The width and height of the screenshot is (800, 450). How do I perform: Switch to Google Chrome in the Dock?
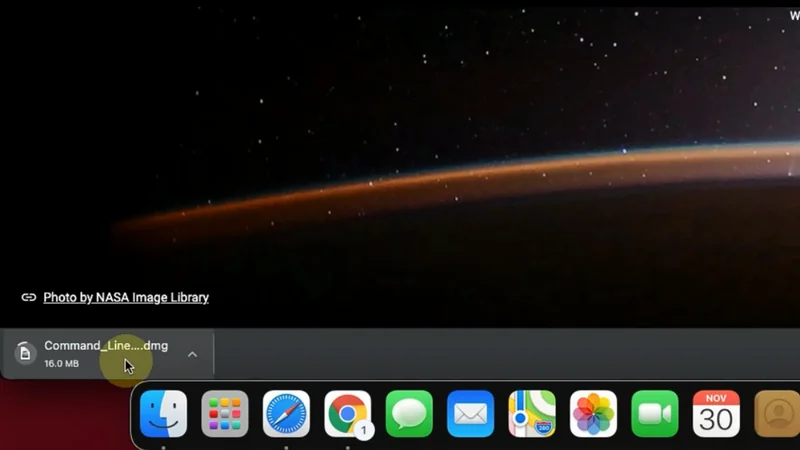point(347,412)
